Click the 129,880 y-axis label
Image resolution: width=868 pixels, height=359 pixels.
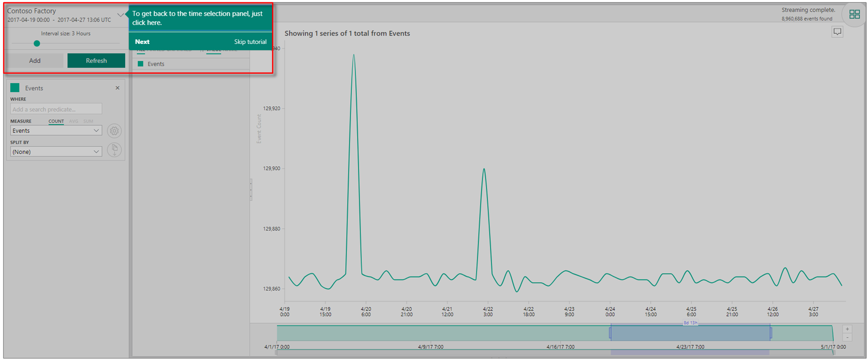[x=272, y=229]
